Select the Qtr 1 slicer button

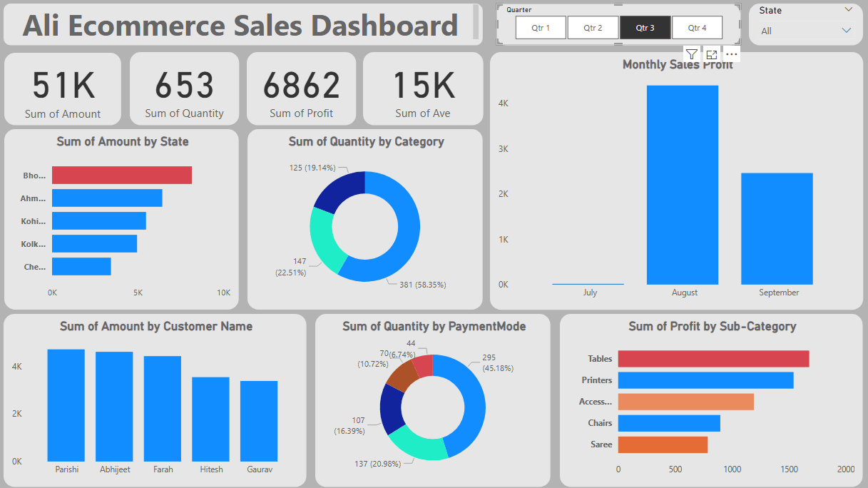pyautogui.click(x=541, y=28)
